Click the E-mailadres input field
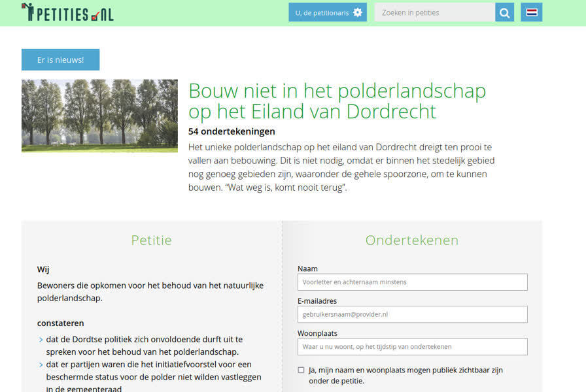Viewport: 586px width, 392px height. click(x=412, y=314)
